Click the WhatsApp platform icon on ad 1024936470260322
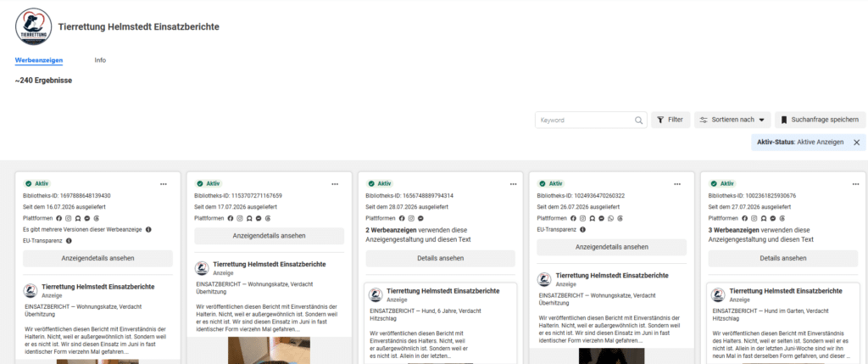868x364 pixels. tap(610, 218)
